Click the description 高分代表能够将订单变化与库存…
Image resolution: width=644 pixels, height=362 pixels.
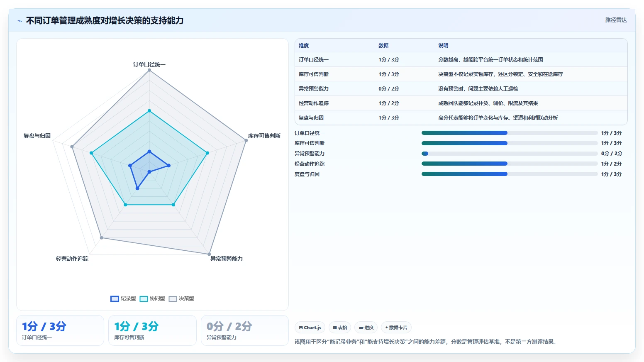(498, 118)
